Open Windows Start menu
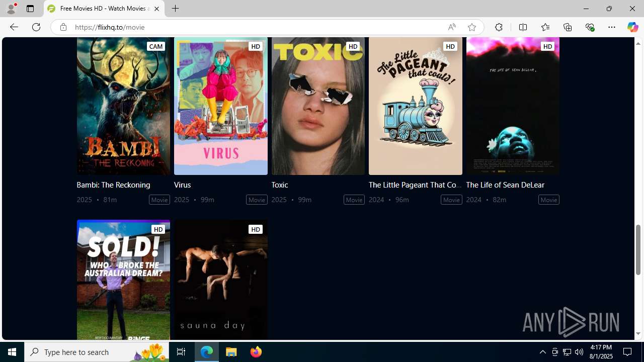644x362 pixels. tap(12, 352)
